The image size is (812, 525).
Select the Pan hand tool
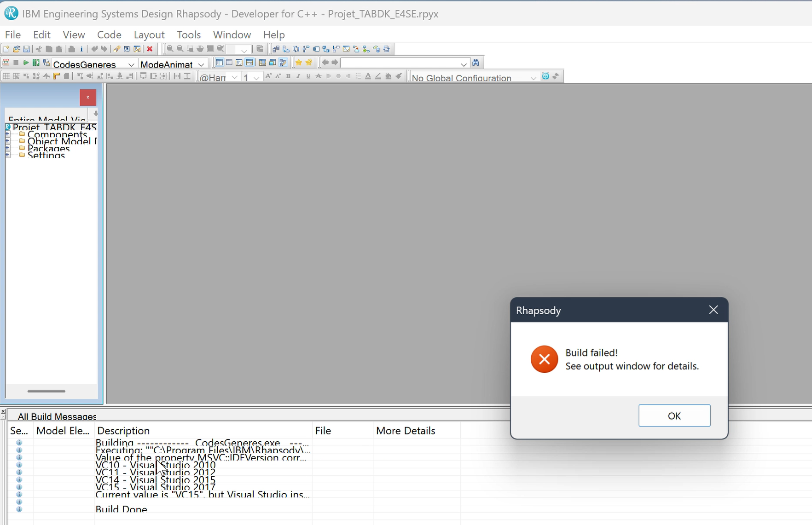(200, 49)
